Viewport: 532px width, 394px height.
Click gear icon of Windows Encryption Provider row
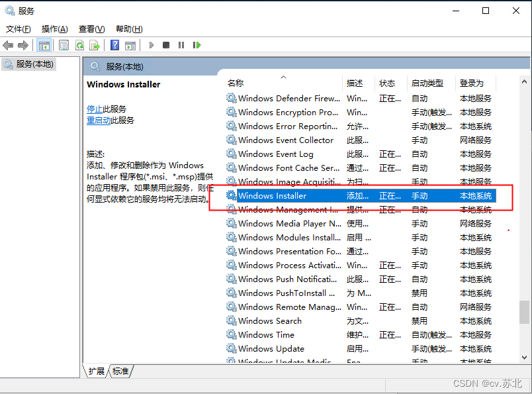click(232, 112)
